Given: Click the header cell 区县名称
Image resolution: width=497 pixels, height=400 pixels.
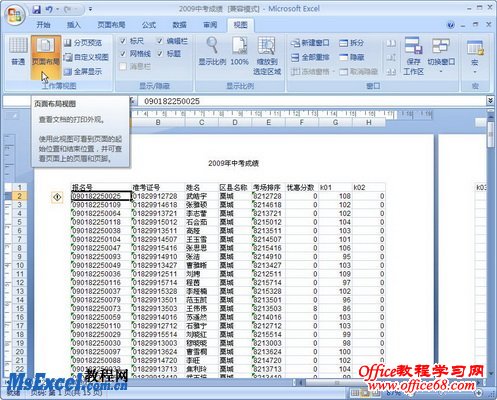Looking at the screenshot, I should 235,187.
